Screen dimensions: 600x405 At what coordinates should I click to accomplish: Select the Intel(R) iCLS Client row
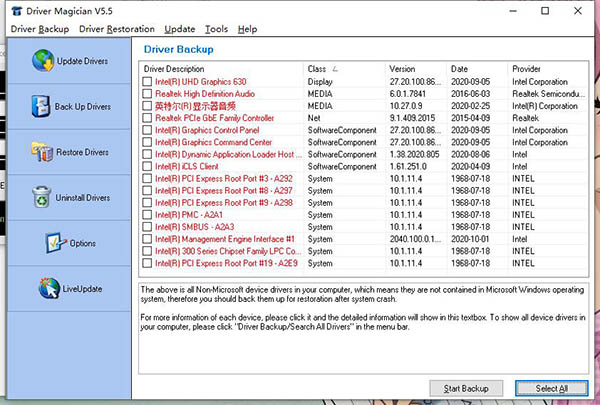coord(364,167)
